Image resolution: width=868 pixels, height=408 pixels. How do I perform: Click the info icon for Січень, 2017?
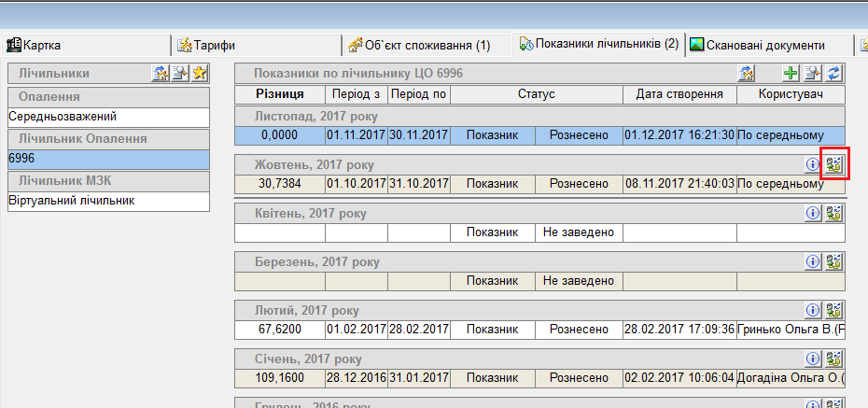(x=812, y=359)
